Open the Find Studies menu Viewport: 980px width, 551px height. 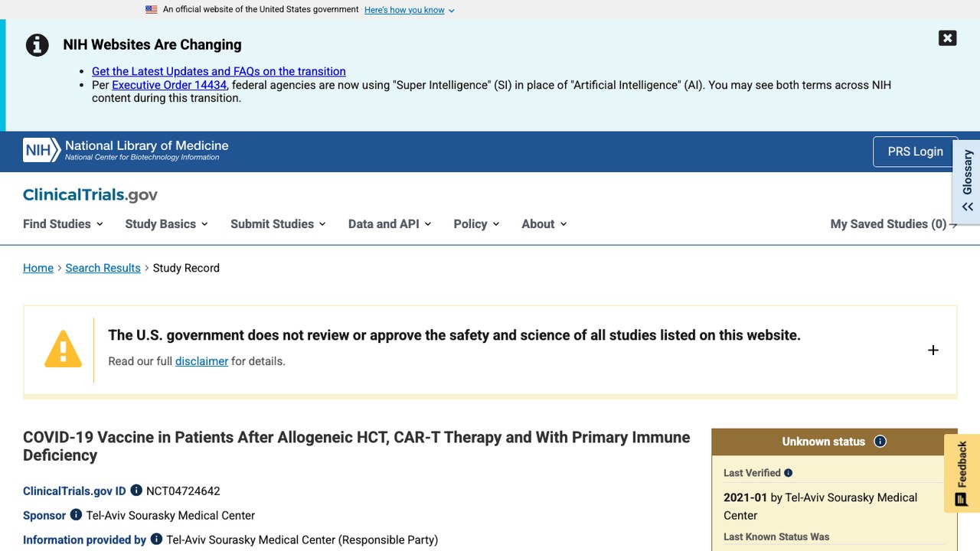coord(63,224)
